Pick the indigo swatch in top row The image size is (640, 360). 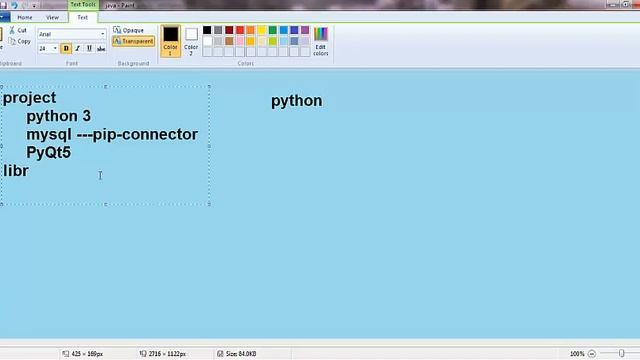pos(294,30)
